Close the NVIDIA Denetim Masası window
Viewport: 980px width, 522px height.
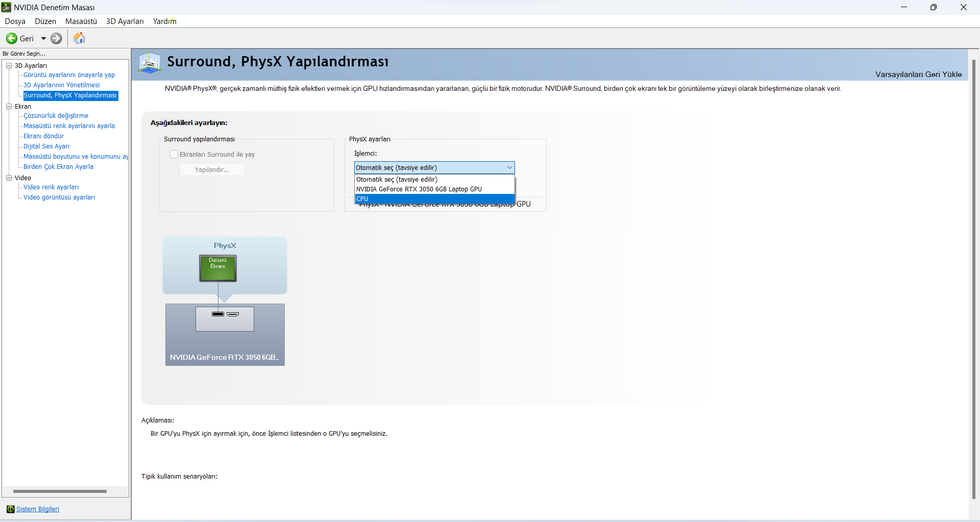[964, 7]
